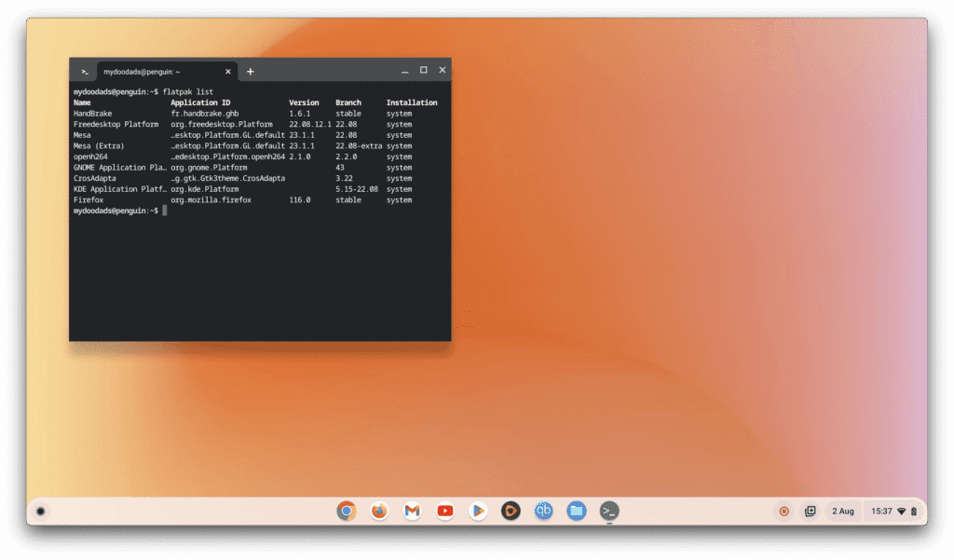This screenshot has height=560, width=954.
Task: Open the ChromeOS launcher button
Action: pyautogui.click(x=41, y=512)
